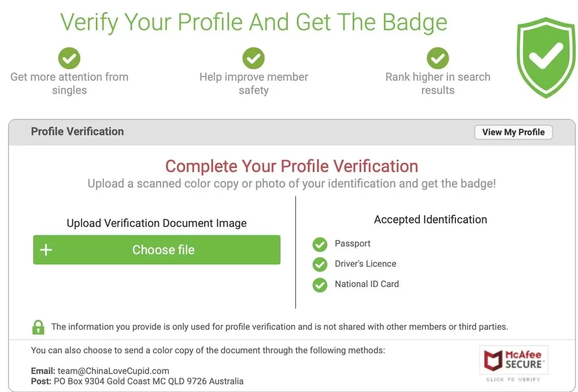
Task: Click the green padlock privacy icon
Action: (x=38, y=327)
